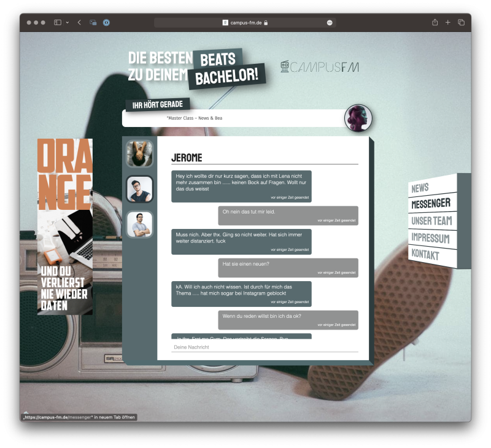
Task: Open the Kontakt menu item
Action: (425, 254)
